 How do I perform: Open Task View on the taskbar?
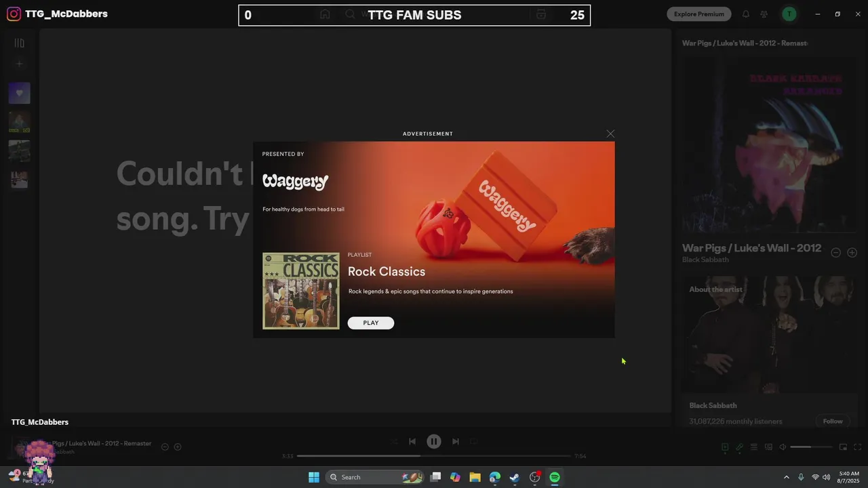[436, 477]
